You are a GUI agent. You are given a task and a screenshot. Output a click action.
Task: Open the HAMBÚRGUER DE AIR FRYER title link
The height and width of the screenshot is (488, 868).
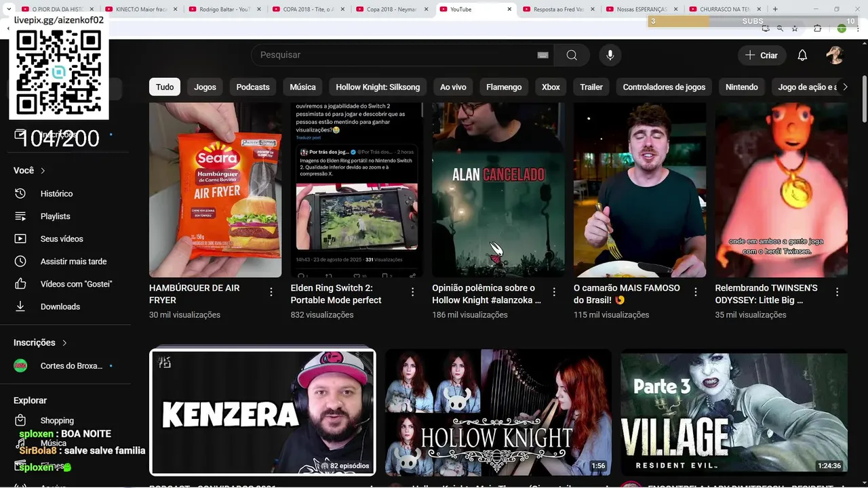point(195,294)
